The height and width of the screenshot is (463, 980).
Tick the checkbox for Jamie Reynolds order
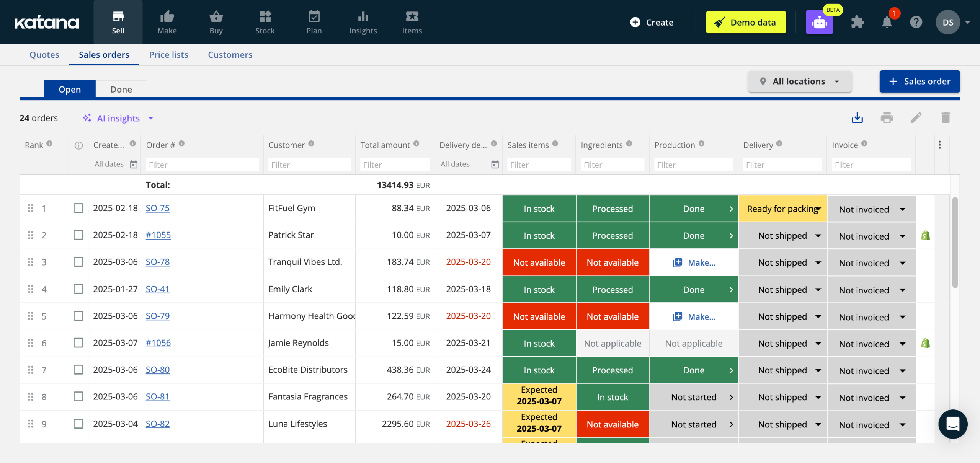tap(78, 343)
